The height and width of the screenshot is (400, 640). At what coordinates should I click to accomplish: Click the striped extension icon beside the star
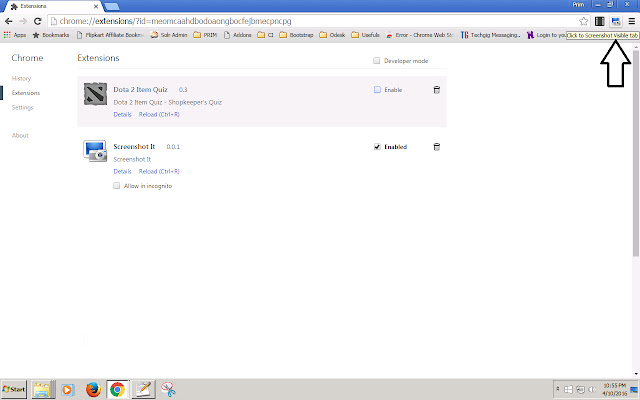[600, 21]
